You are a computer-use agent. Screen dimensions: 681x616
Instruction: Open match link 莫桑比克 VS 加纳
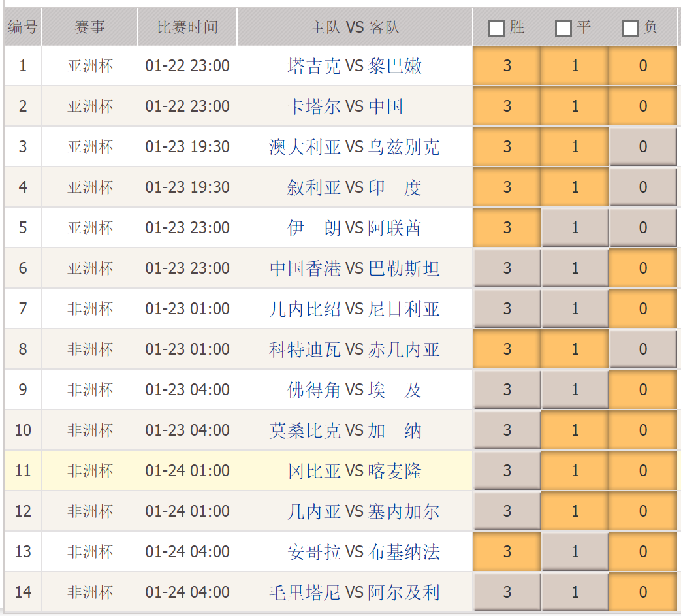[x=345, y=430]
